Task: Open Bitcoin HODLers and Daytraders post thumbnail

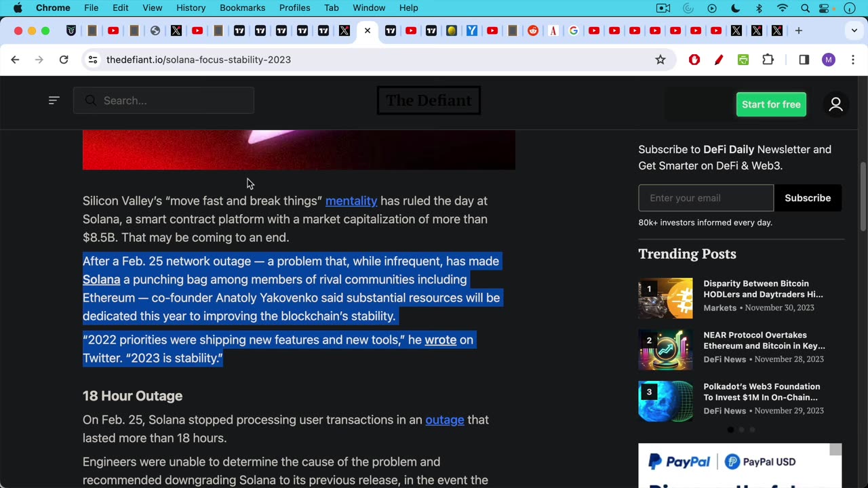Action: point(666,298)
